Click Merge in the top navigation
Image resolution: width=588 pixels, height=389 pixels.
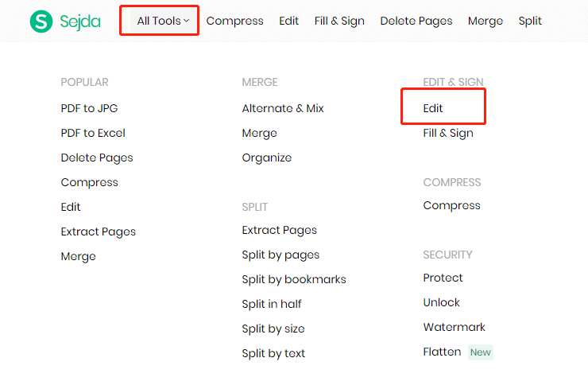pyautogui.click(x=485, y=21)
